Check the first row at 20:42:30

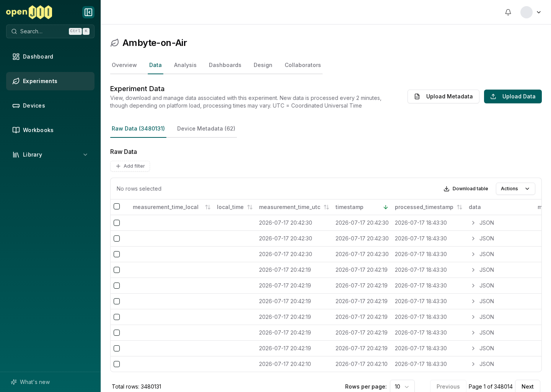[x=117, y=223]
